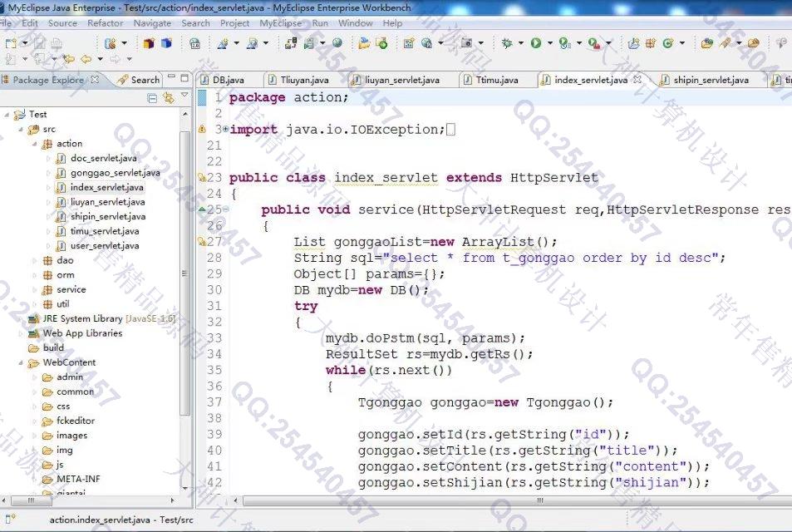Select the JRE System Library node
Viewport: 792px width, 532px height.
pos(102,319)
